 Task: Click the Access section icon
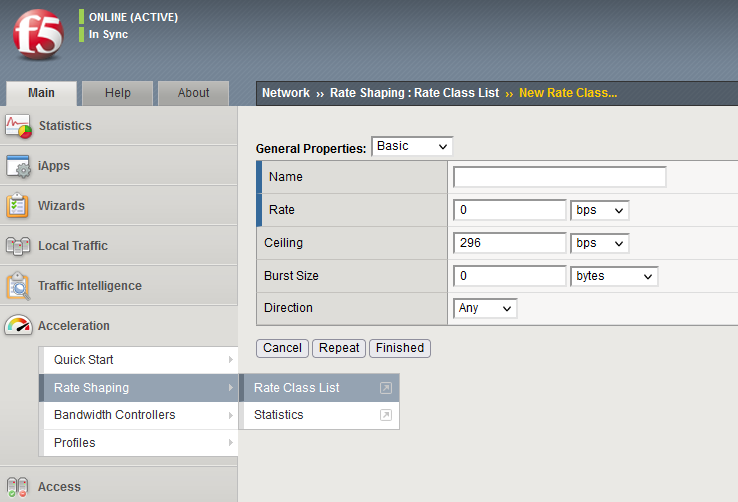[19, 486]
